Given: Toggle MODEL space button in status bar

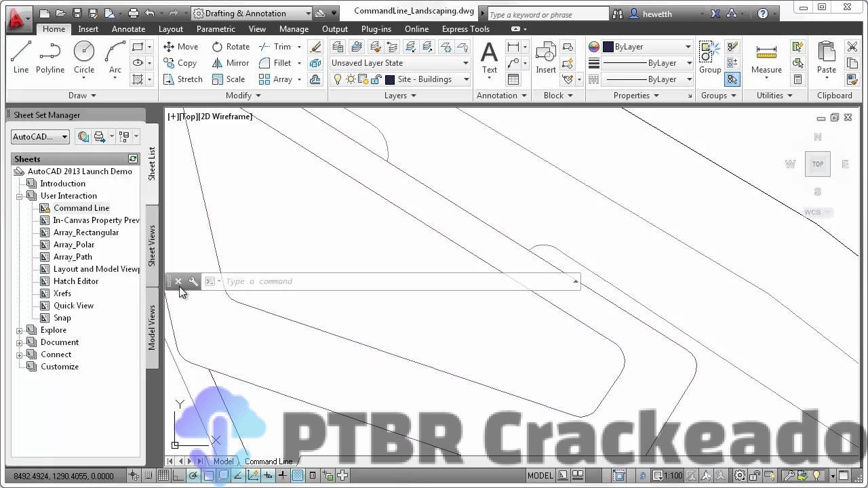Looking at the screenshot, I should click(x=540, y=476).
